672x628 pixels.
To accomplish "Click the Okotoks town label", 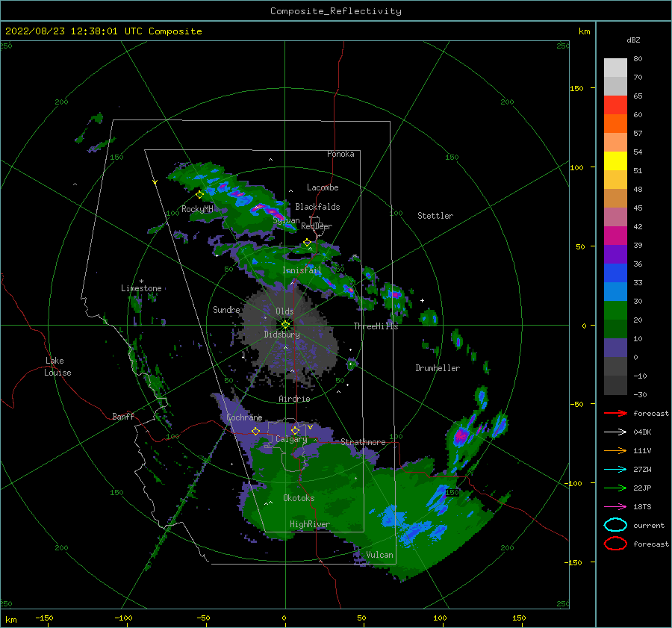I will [299, 497].
